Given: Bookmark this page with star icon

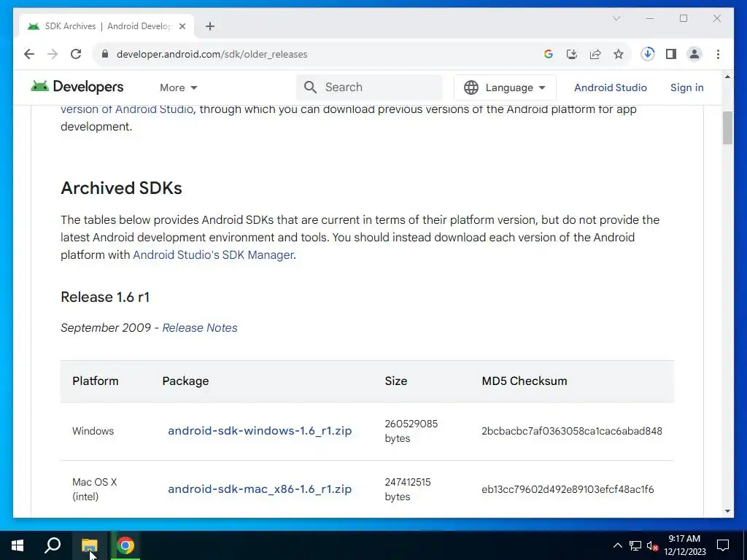Looking at the screenshot, I should pos(619,54).
